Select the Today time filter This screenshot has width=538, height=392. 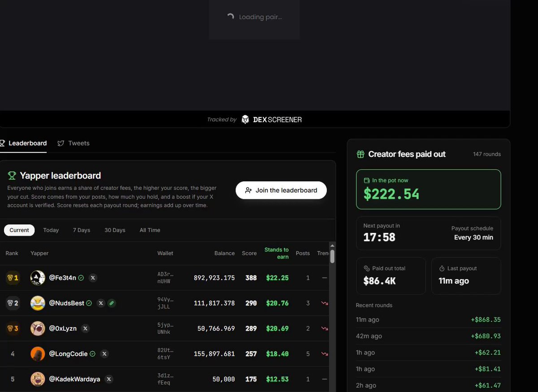coord(51,230)
